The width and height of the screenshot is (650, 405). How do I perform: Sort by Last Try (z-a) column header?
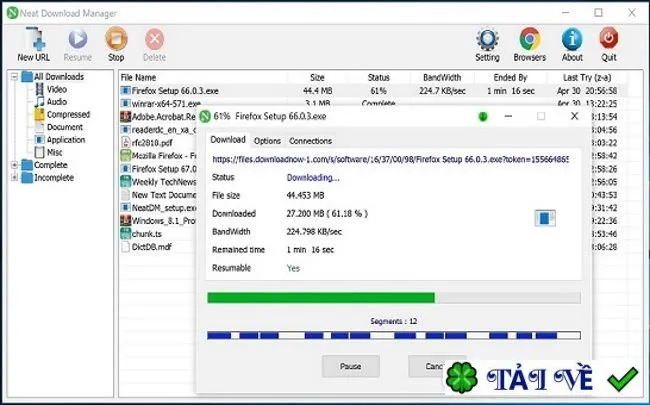(x=587, y=78)
